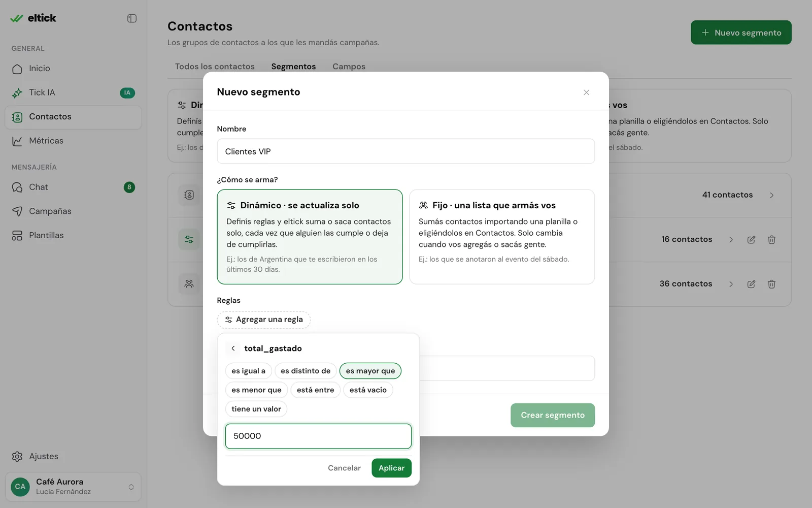The height and width of the screenshot is (508, 812).
Task: Switch to Todos los contactos tab
Action: coord(215,67)
